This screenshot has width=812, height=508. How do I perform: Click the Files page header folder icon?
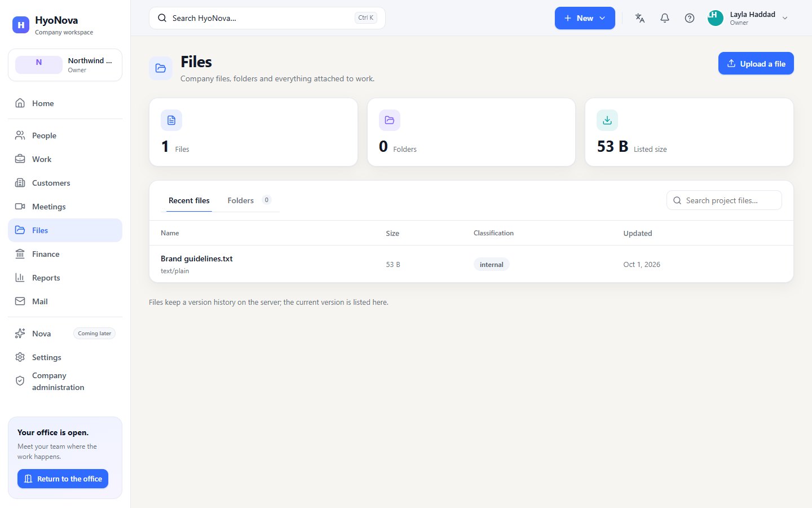pos(161,68)
